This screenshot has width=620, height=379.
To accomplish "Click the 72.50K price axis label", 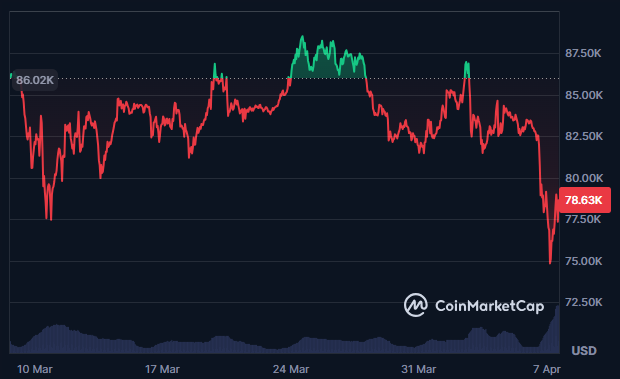I will [x=584, y=302].
